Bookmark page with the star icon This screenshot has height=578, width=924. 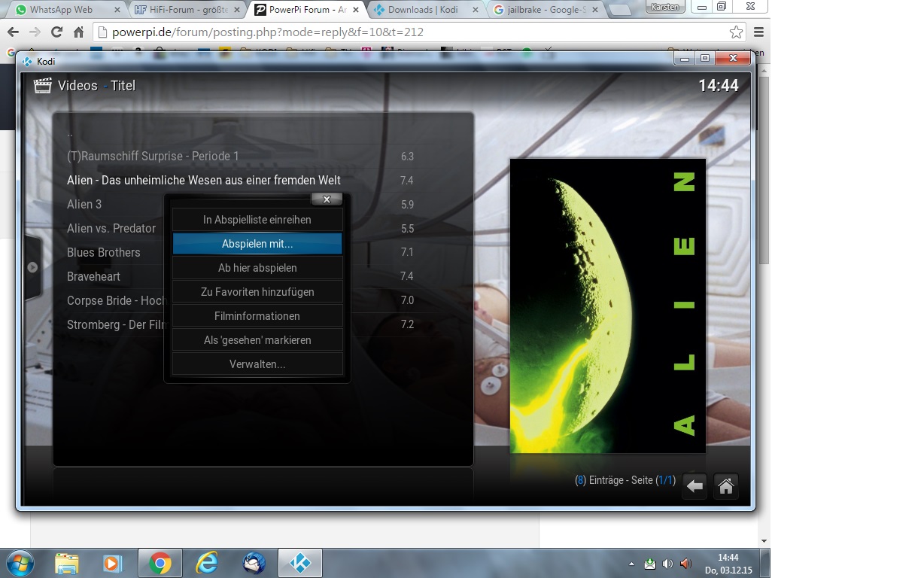pyautogui.click(x=735, y=32)
